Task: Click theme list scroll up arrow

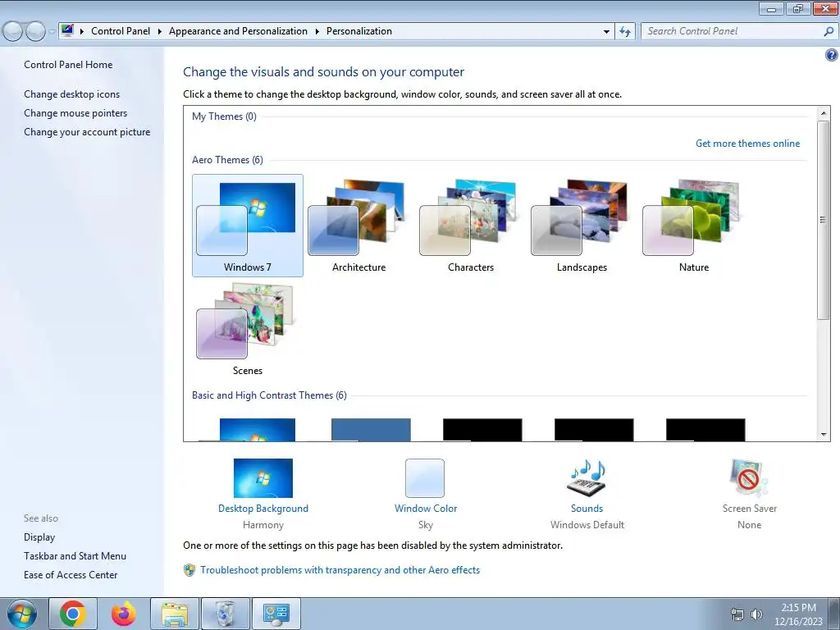Action: pyautogui.click(x=824, y=113)
